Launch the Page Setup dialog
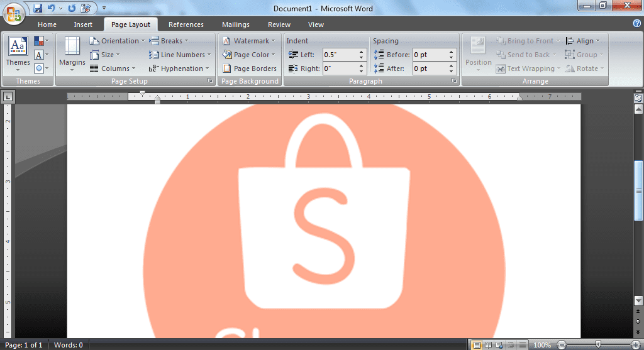Screen dimensions: 644x350 pos(210,81)
